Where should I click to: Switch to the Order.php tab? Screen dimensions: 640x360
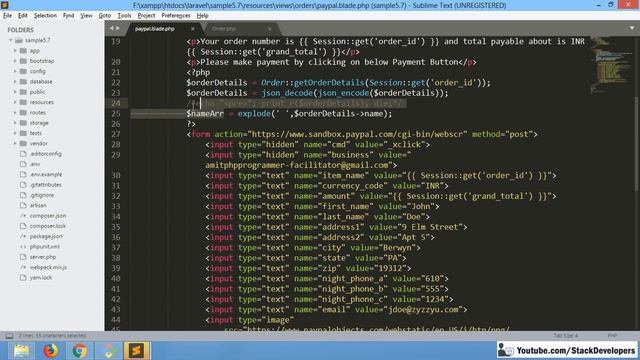224,29
